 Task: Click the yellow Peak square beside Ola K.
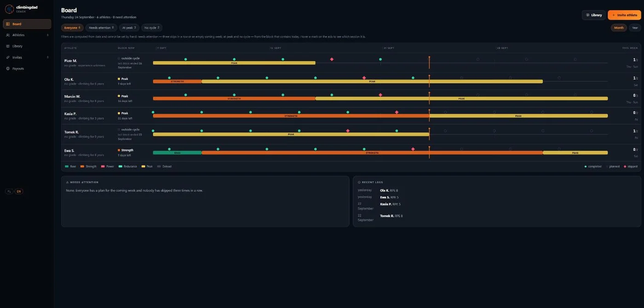point(119,79)
